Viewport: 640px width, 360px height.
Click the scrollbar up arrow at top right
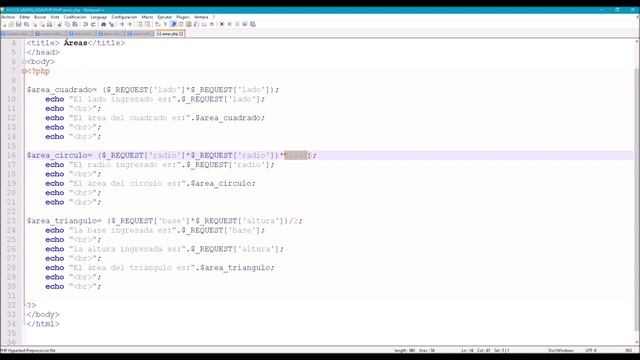[x=637, y=42]
